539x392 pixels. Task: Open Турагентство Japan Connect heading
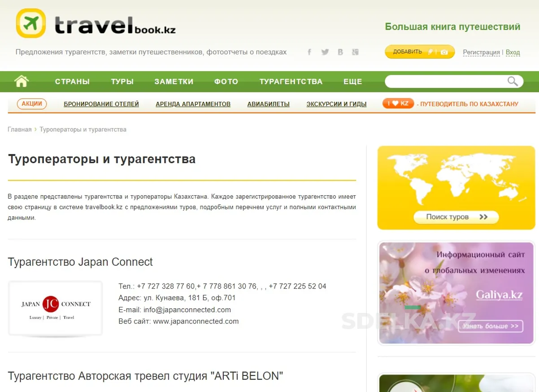[80, 262]
